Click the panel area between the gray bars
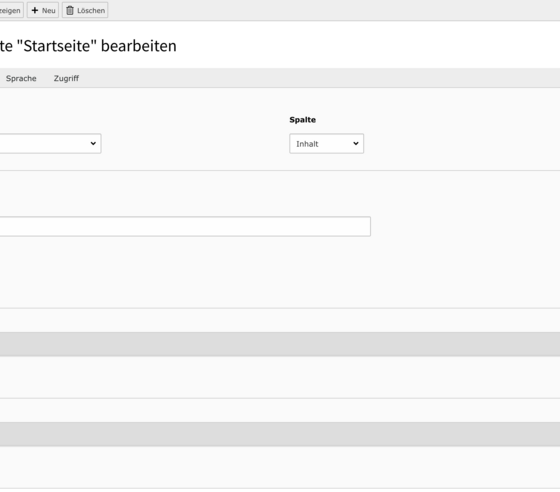The image size is (560, 492). tap(280, 377)
